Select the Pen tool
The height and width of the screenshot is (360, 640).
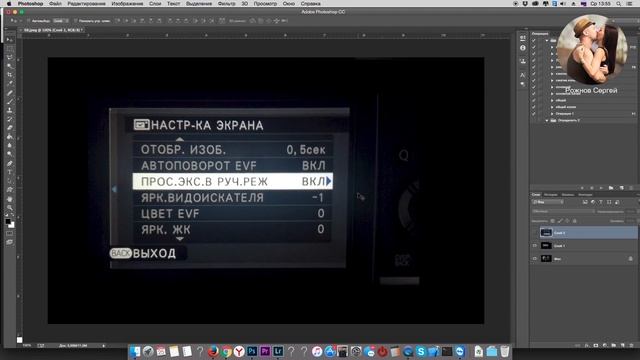pyautogui.click(x=10, y=163)
